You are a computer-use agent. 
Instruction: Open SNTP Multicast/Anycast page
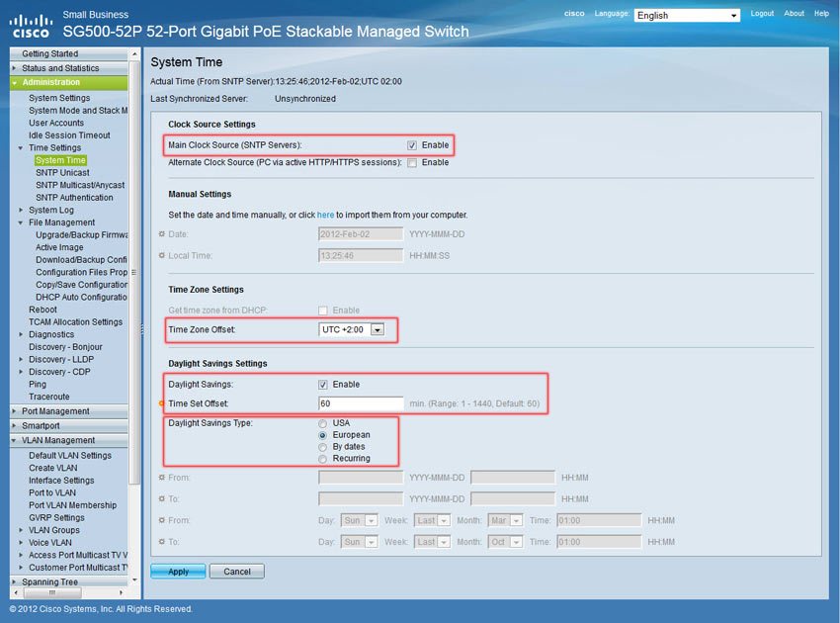pos(80,185)
